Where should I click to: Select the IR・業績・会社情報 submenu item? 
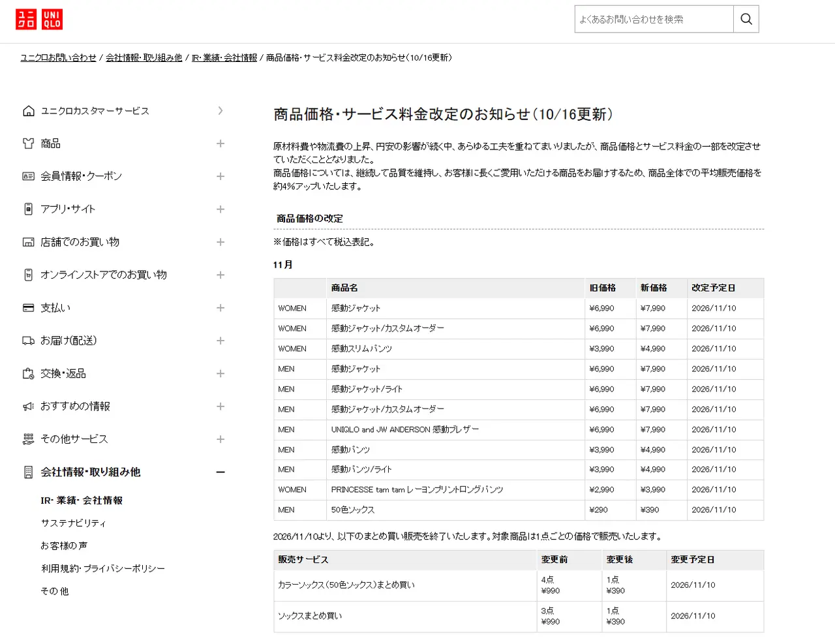pyautogui.click(x=82, y=500)
